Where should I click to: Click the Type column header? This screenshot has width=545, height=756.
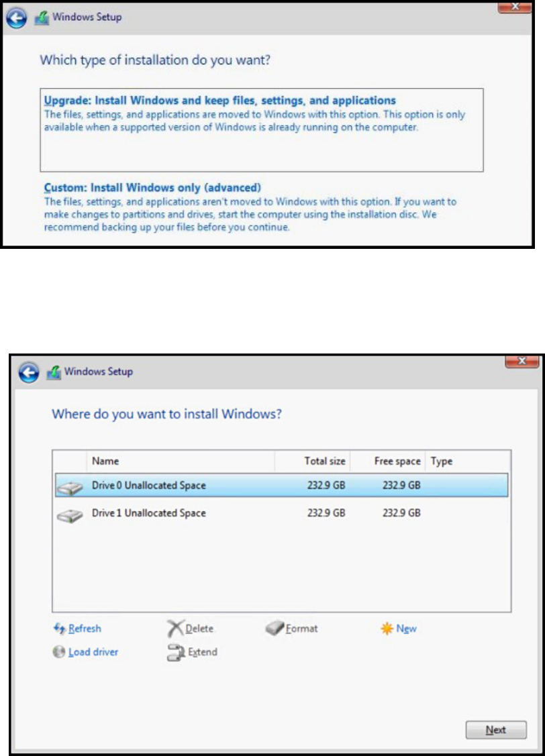pyautogui.click(x=442, y=461)
